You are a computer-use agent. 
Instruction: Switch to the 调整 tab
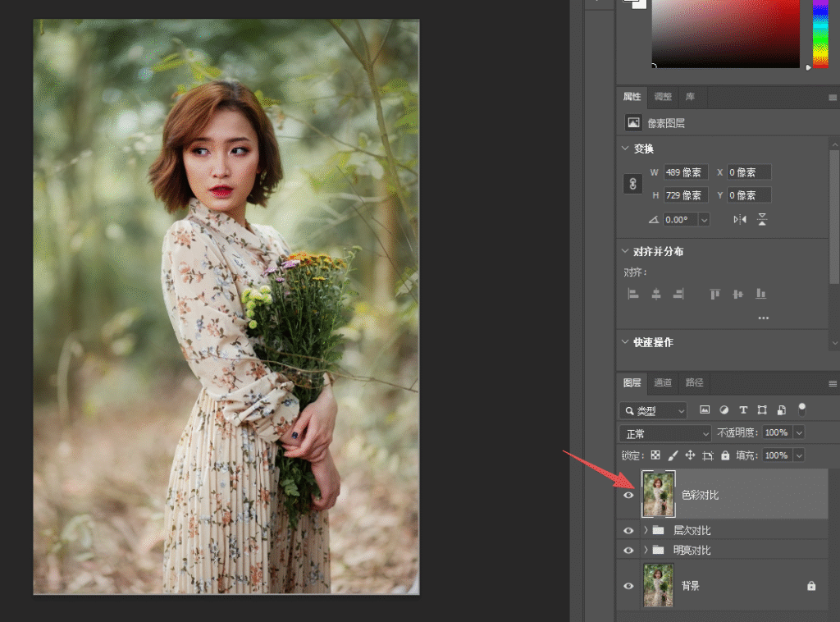(663, 97)
